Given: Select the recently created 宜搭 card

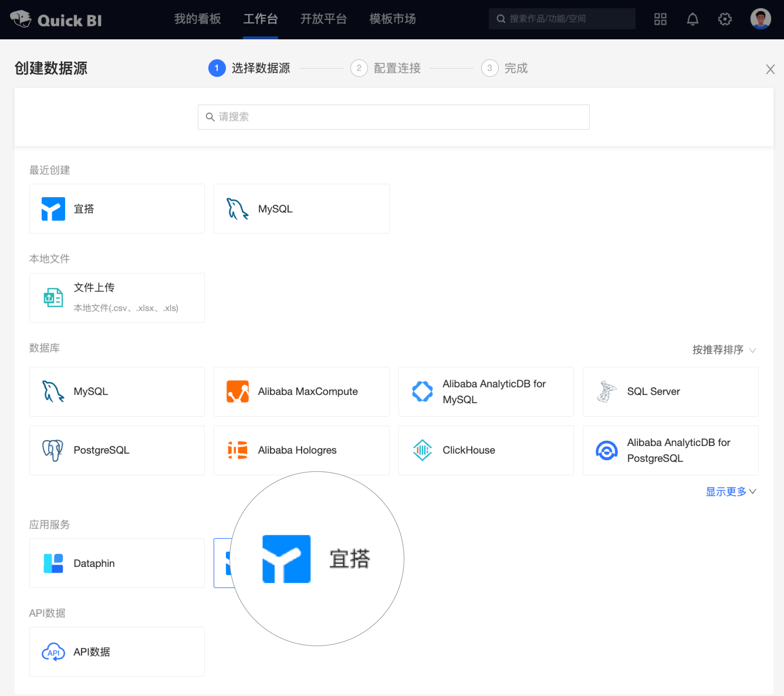Looking at the screenshot, I should click(x=117, y=209).
